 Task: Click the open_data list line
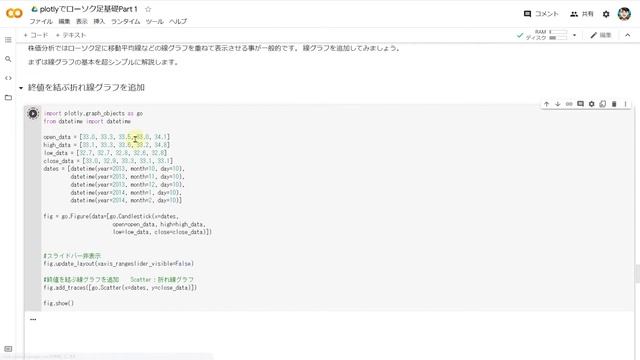pyautogui.click(x=107, y=137)
